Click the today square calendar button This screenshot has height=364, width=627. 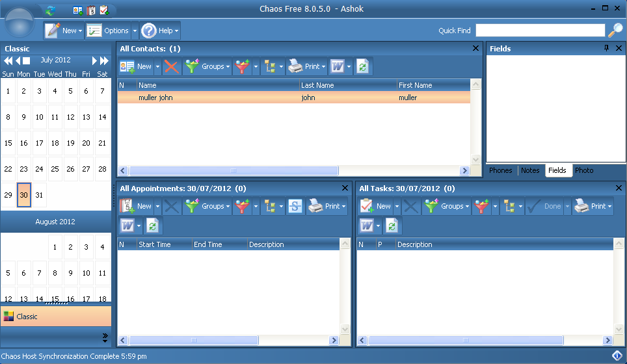27,60
